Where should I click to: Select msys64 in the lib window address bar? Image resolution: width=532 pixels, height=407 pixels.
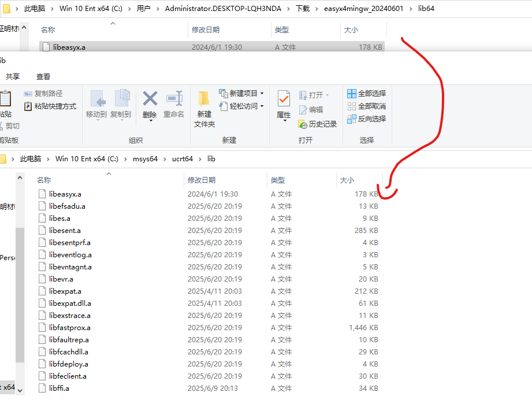(145, 159)
